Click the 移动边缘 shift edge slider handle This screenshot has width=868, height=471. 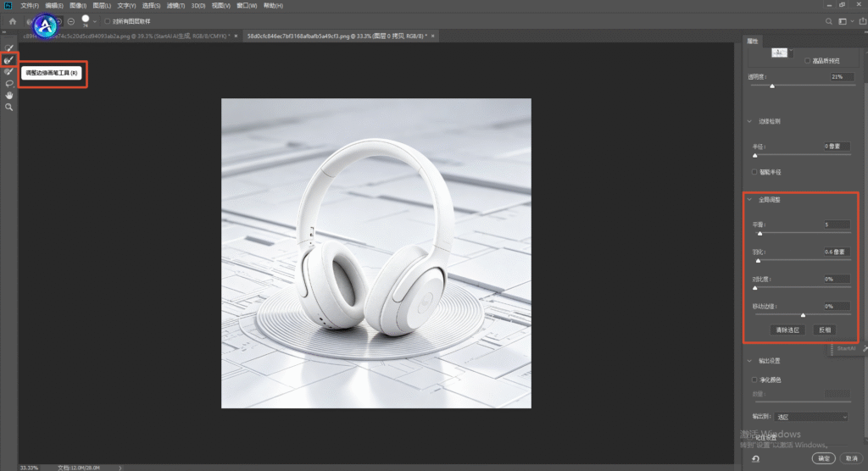pyautogui.click(x=803, y=315)
